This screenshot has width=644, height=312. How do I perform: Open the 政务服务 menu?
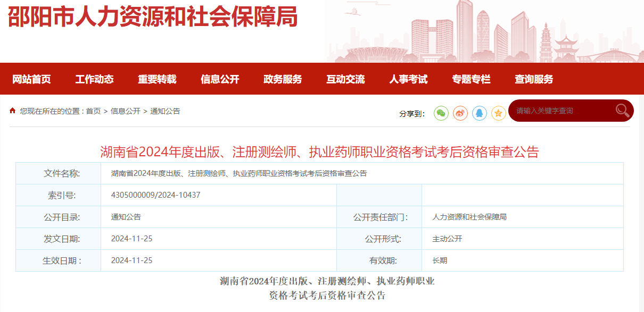[x=283, y=79]
